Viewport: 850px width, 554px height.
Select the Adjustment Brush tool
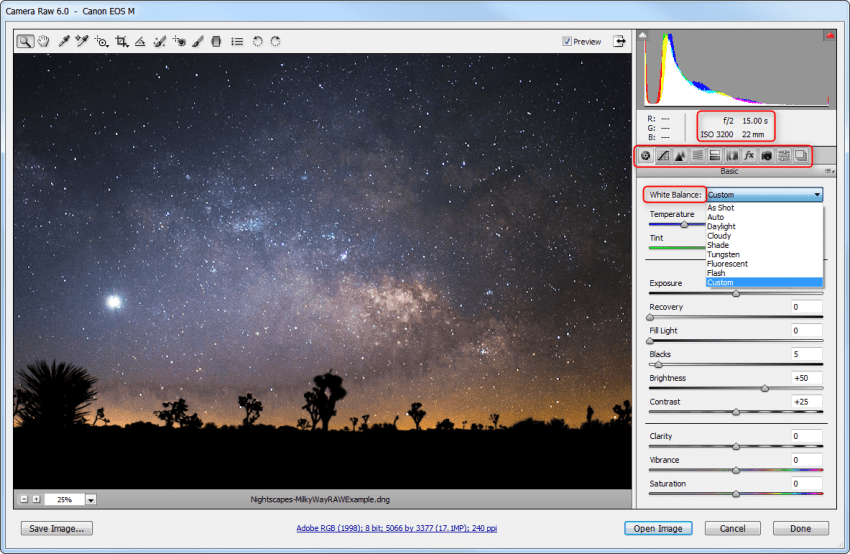coord(198,41)
